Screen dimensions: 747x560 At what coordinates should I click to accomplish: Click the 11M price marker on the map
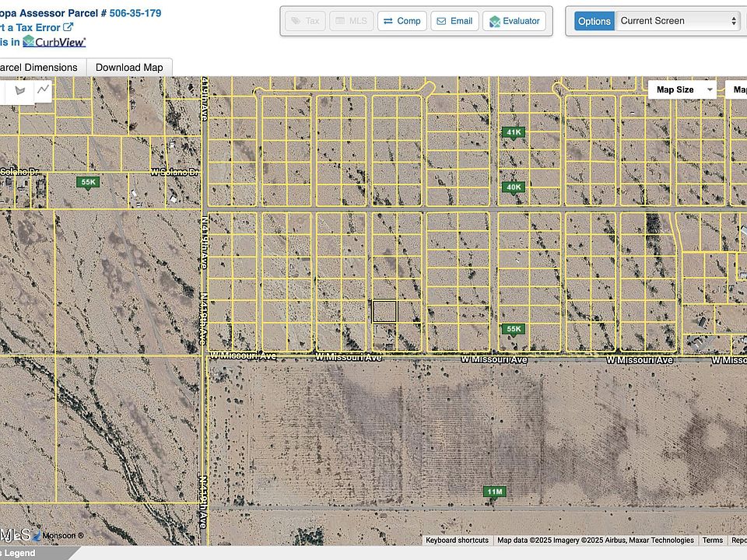tap(495, 493)
